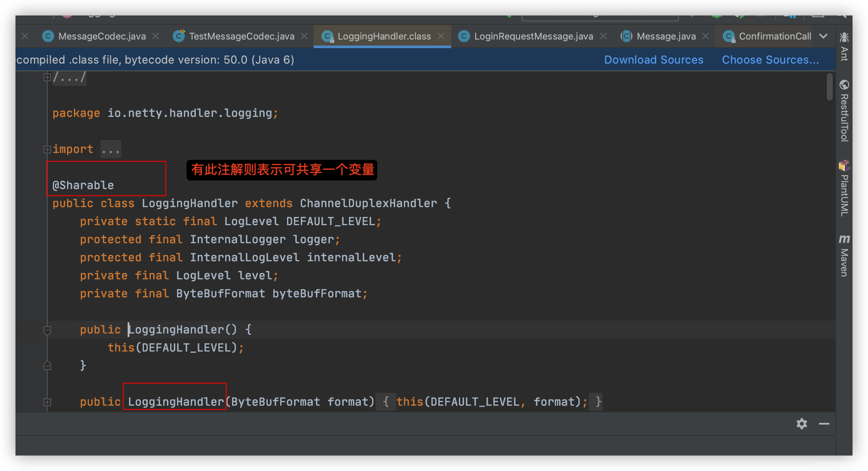Click the editor vertical scrollbar thumb
This screenshot has width=868, height=471.
coord(829,87)
